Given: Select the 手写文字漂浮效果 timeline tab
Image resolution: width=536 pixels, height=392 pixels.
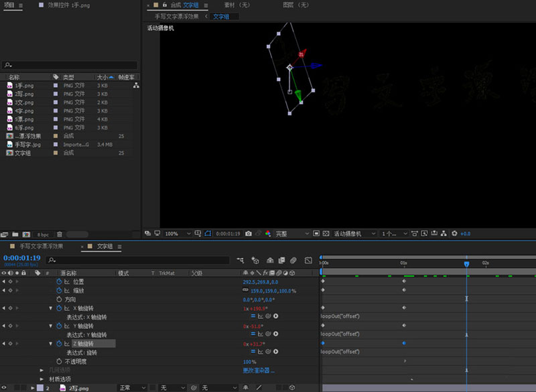Looking at the screenshot, I should tap(42, 247).
